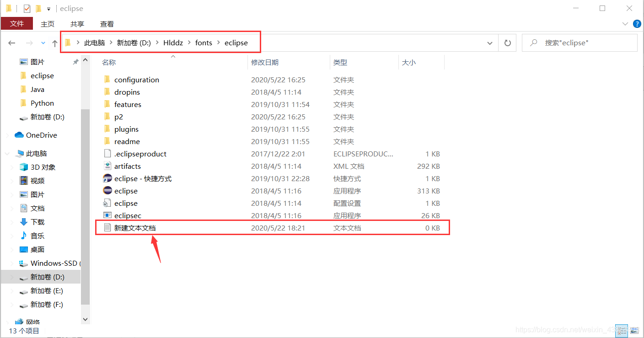Navigate to fonts in the address bar
The height and width of the screenshot is (338, 644).
(204, 43)
